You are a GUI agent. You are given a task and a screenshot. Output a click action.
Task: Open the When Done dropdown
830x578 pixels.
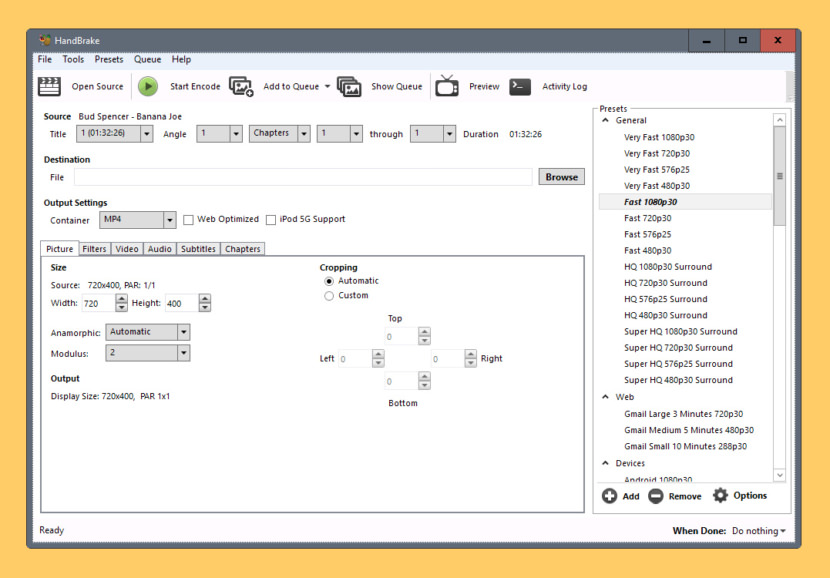tap(759, 531)
